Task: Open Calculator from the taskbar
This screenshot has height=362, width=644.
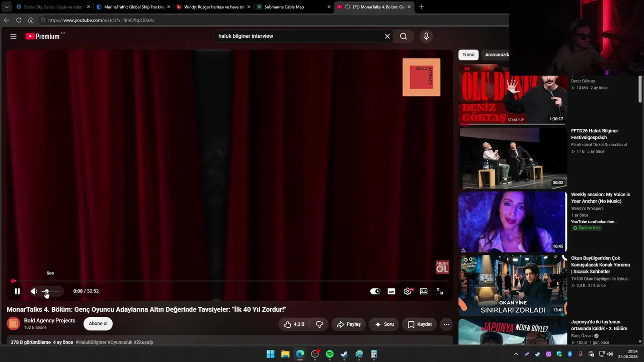Action: [x=374, y=354]
